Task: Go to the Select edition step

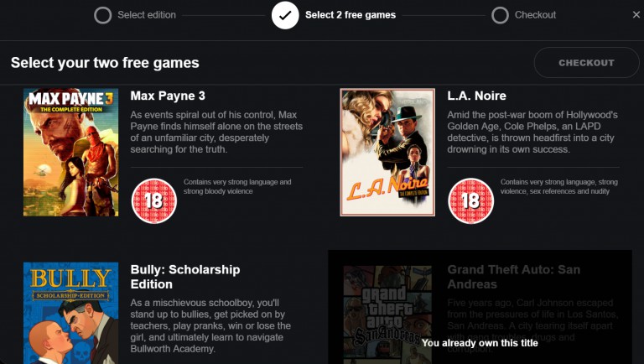Action: point(147,15)
